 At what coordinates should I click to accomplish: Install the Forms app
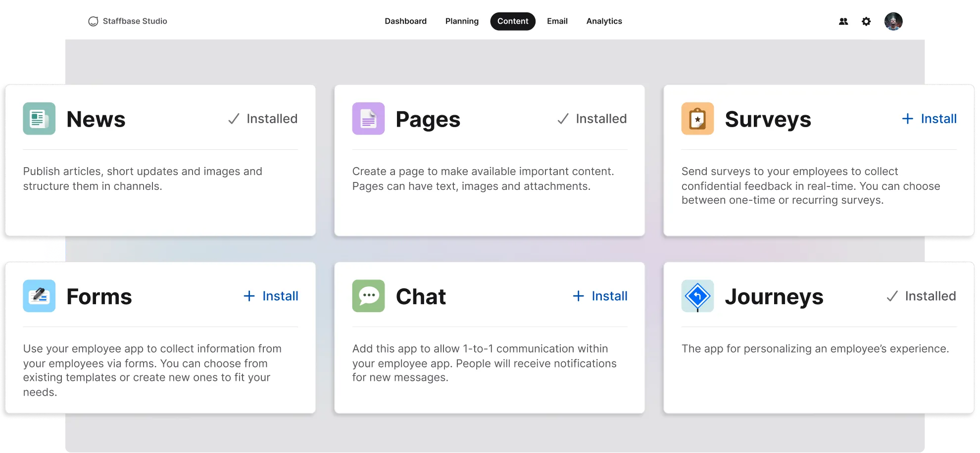click(x=271, y=296)
